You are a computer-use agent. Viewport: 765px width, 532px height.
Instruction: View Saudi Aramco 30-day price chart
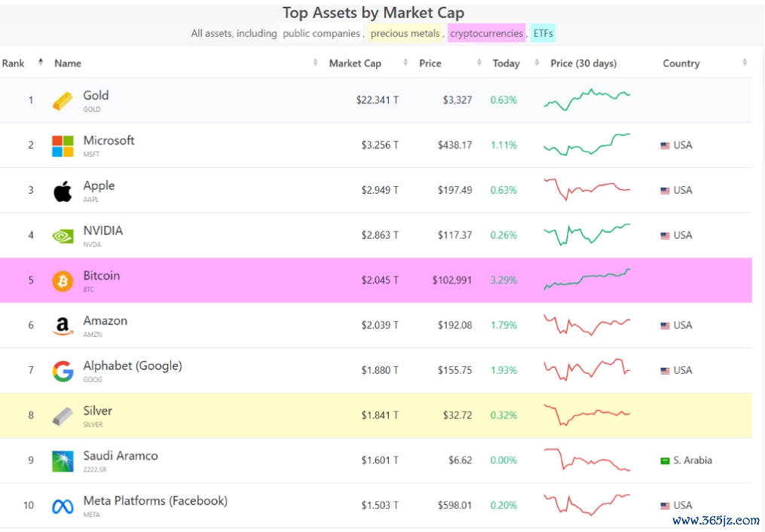587,460
